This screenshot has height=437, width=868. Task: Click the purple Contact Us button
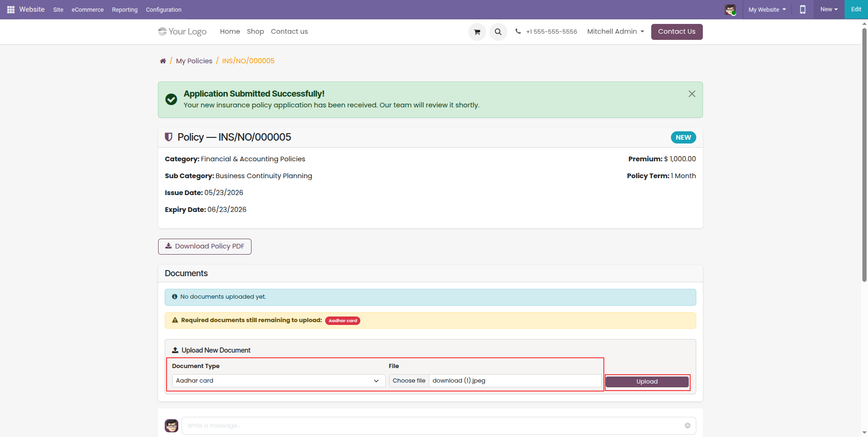pyautogui.click(x=677, y=31)
